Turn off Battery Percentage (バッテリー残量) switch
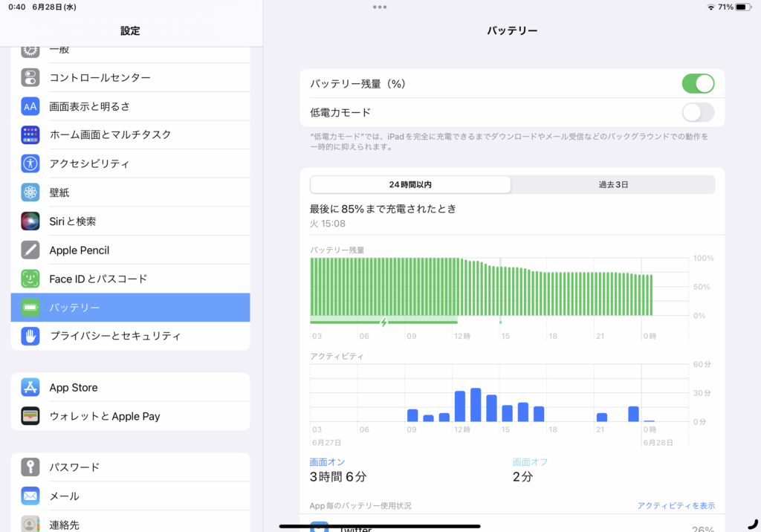The width and height of the screenshot is (761, 532). tap(698, 83)
